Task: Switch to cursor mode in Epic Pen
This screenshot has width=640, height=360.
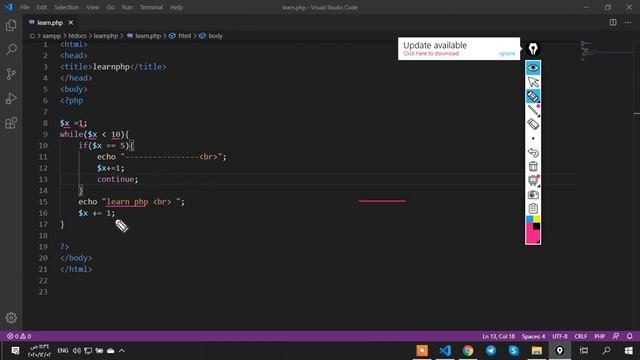Action: 533,82
